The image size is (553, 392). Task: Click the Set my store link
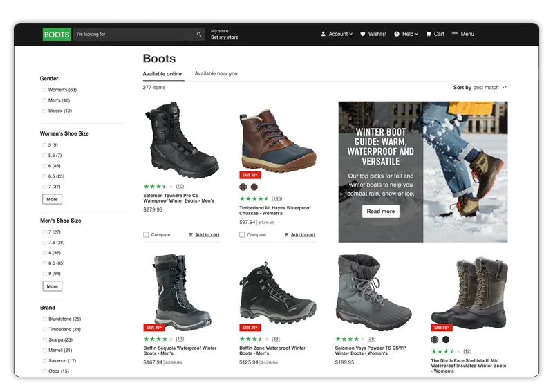click(x=224, y=37)
